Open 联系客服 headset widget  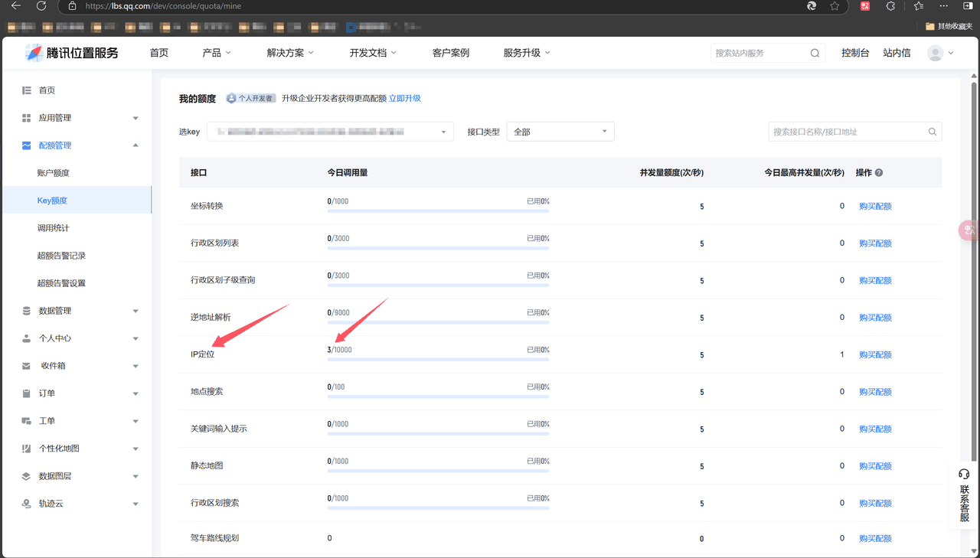(x=964, y=495)
